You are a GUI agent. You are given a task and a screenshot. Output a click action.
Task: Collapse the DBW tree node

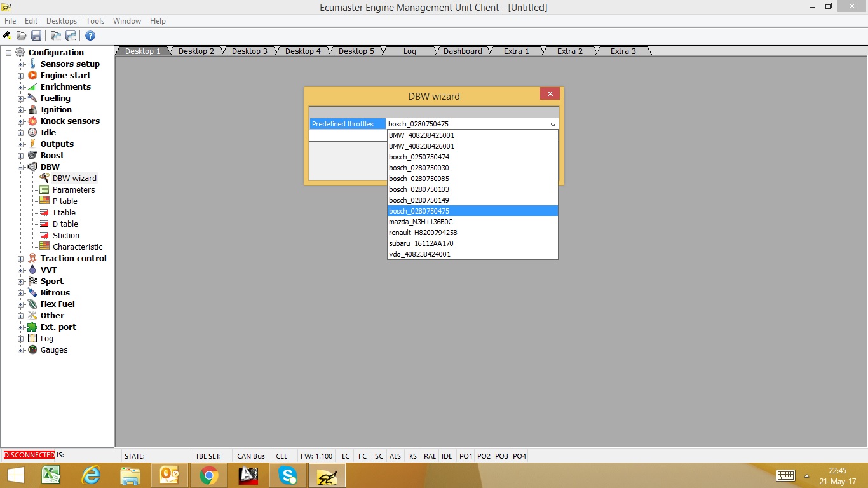pos(21,167)
